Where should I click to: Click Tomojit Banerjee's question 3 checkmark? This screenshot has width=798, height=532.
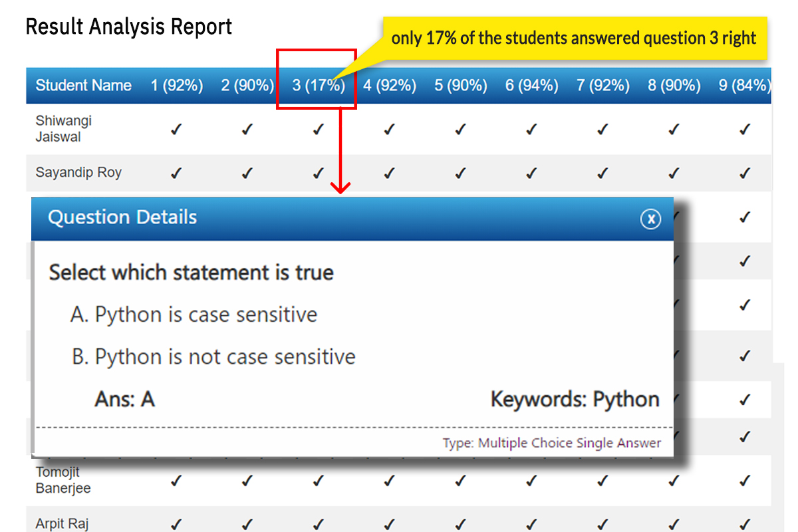(318, 480)
